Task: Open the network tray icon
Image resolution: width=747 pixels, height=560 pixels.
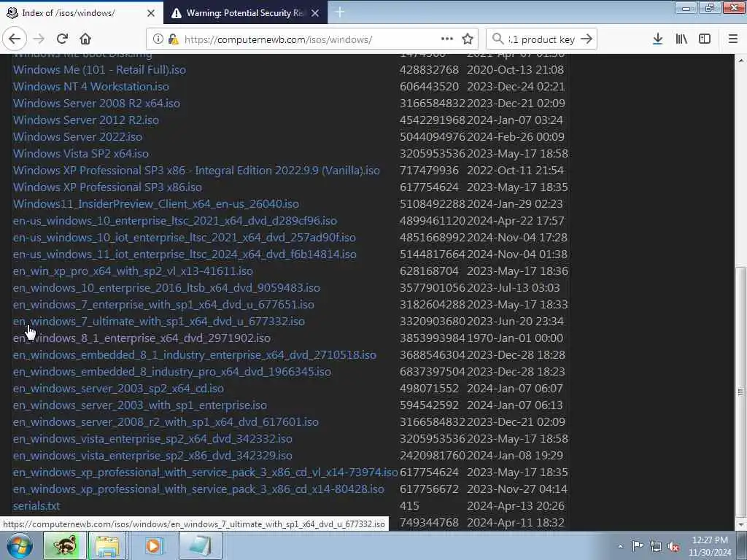Action: (x=656, y=546)
